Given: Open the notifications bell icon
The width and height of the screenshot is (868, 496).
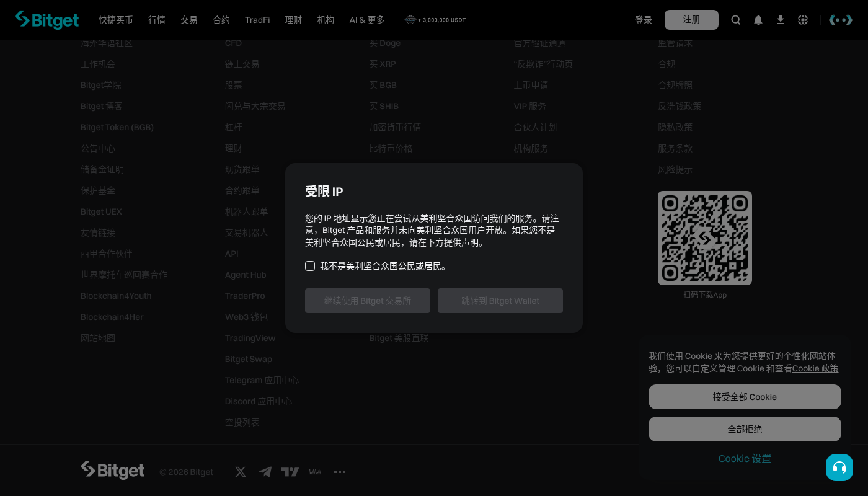Looking at the screenshot, I should 758,20.
